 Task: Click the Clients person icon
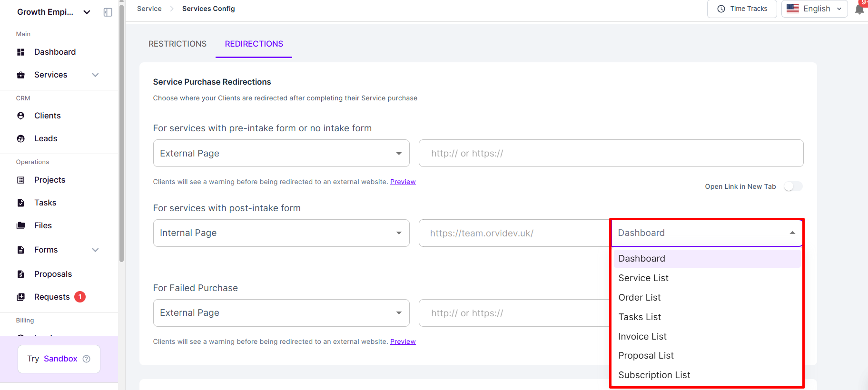[20, 116]
